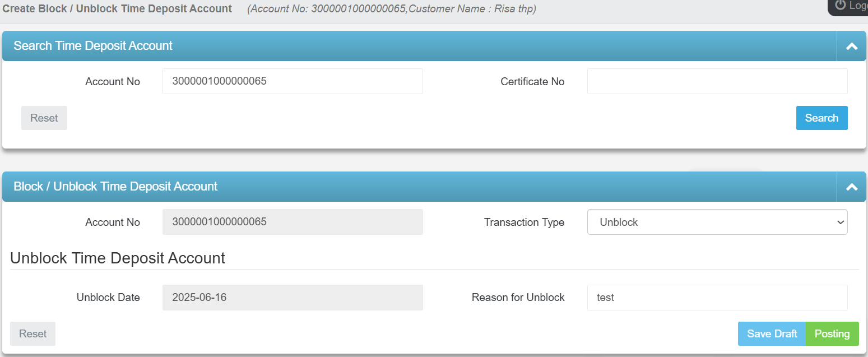Click the Posting button
Image resolution: width=868 pixels, height=357 pixels.
click(832, 333)
